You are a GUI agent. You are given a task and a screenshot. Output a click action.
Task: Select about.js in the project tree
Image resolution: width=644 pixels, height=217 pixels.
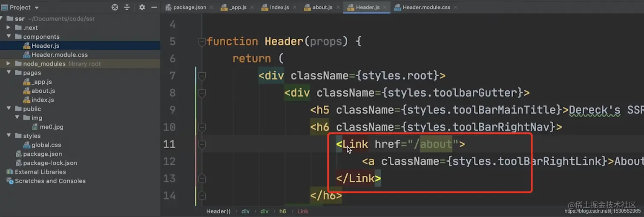point(43,91)
